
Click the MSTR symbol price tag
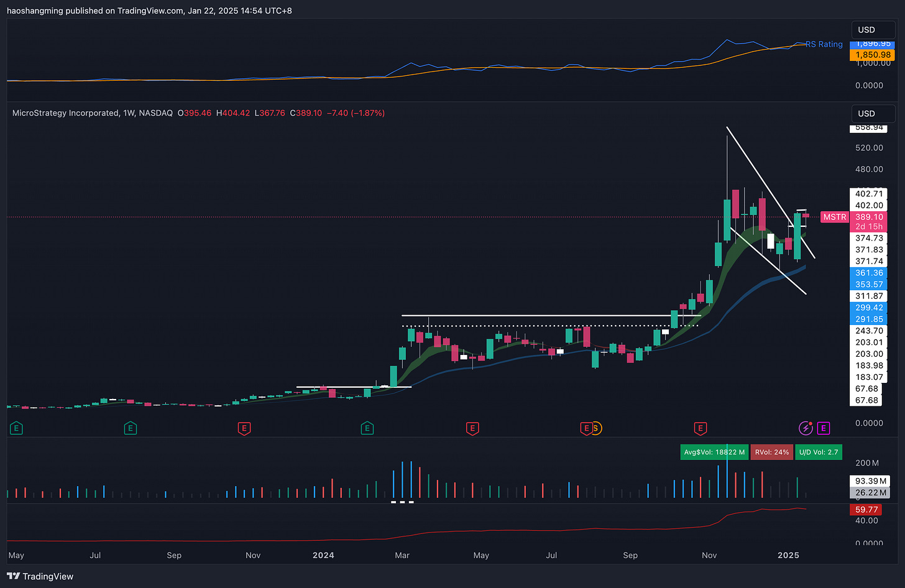click(834, 217)
